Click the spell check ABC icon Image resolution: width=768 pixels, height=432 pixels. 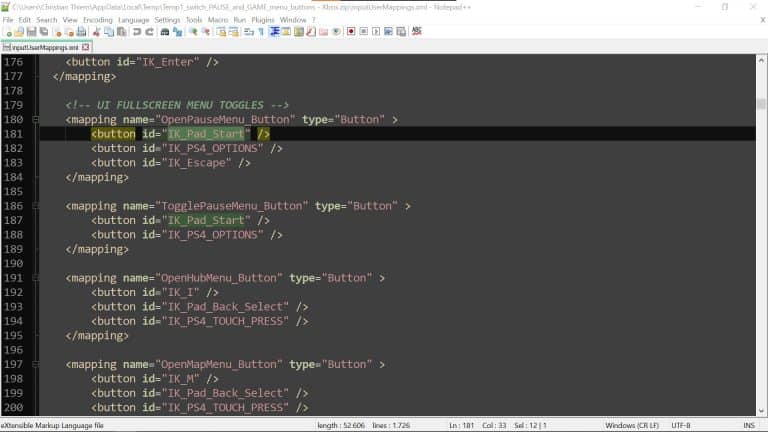tap(416, 32)
